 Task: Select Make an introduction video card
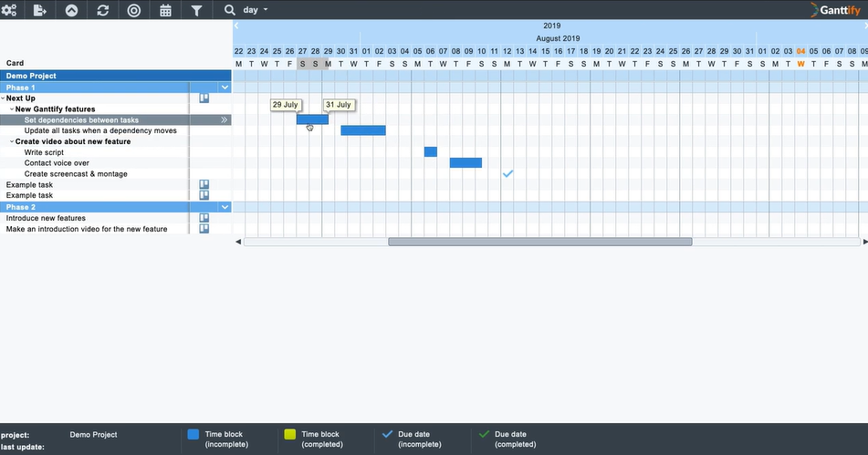87,229
